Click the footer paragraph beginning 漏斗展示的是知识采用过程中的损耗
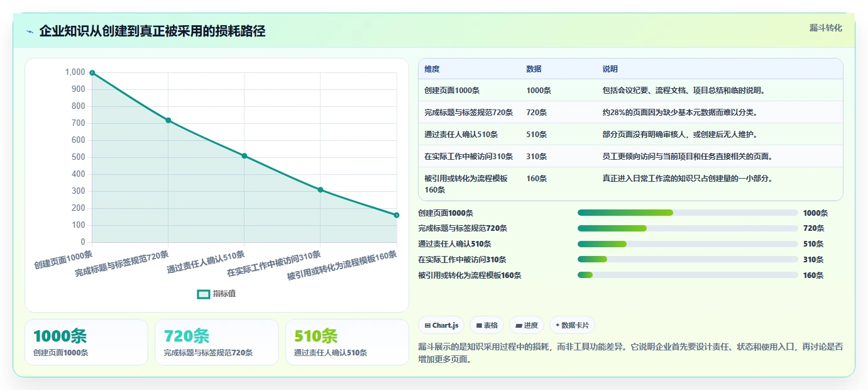868x390 pixels. (x=630, y=353)
